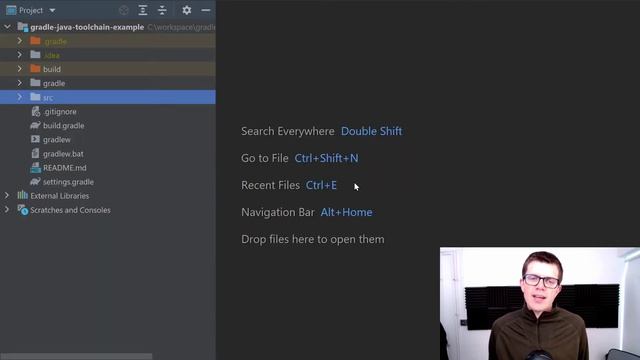640x360 pixels.
Task: Click the Project panel horizontal scrollbar
Action: click(76, 356)
